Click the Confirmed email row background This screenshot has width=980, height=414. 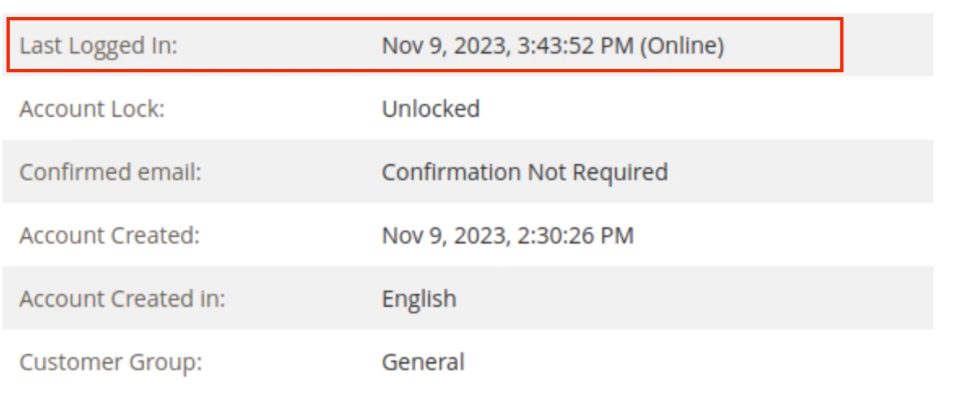(468, 172)
